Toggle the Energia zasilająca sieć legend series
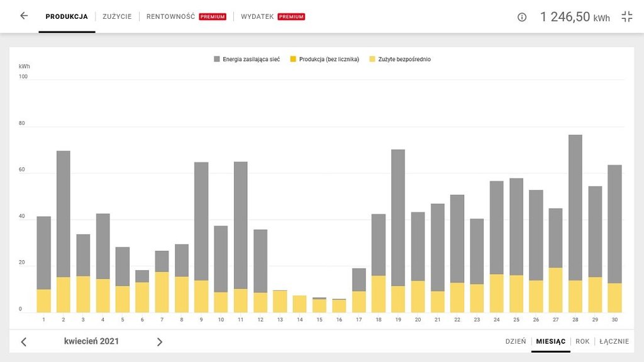Viewport: 644px width, 362px height. click(x=247, y=59)
